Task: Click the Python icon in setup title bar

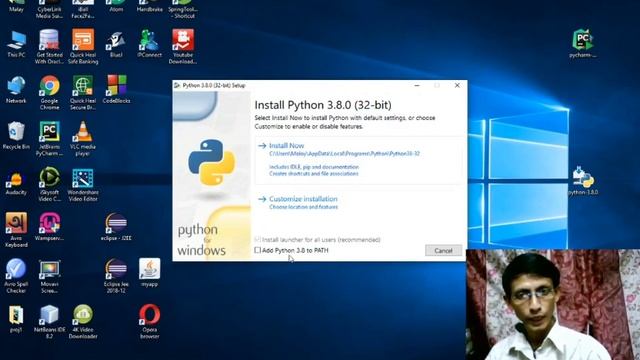Action: pyautogui.click(x=177, y=85)
